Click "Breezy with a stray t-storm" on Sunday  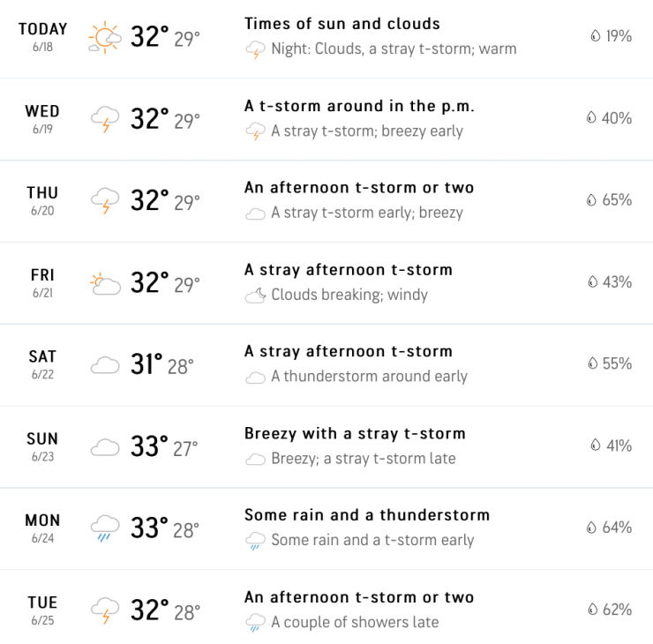tap(355, 433)
